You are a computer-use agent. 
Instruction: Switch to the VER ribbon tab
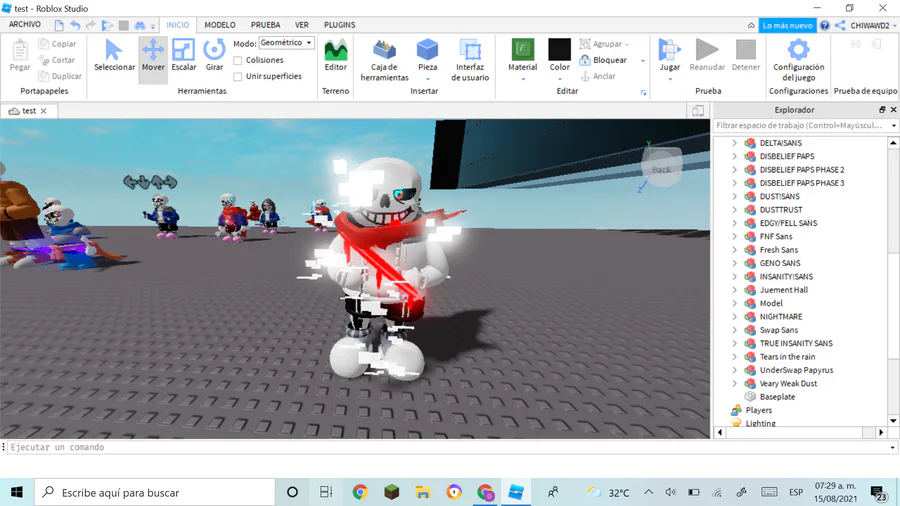point(302,25)
